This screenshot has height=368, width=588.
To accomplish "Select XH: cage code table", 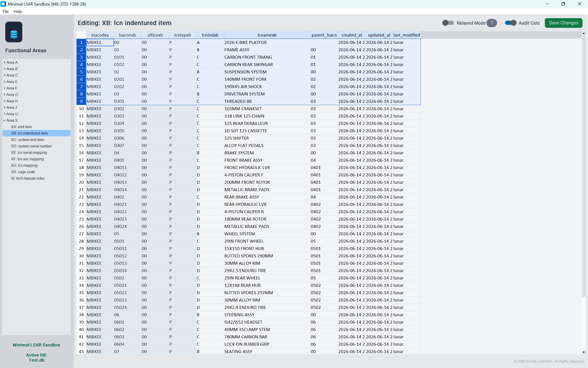I will tap(23, 172).
